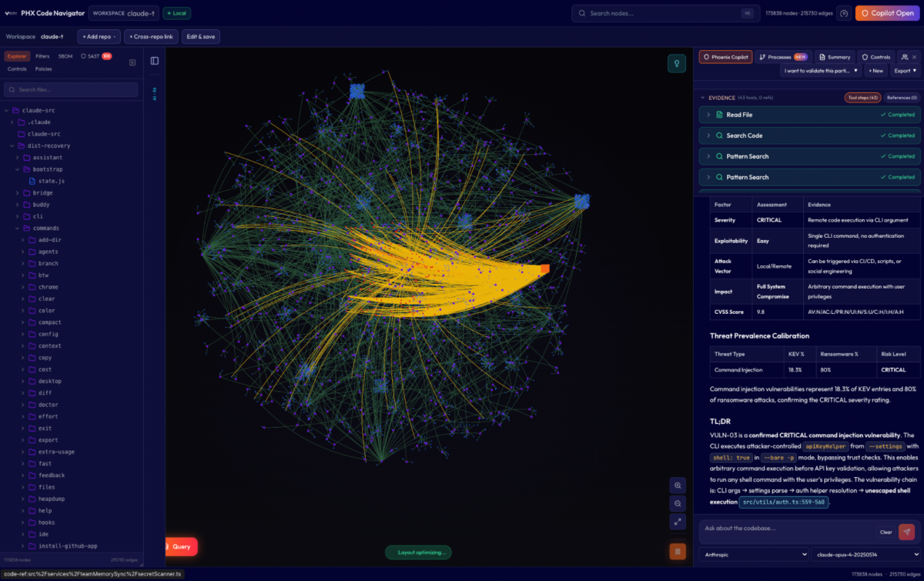924x581 pixels.
Task: Open the src/utils/auth.ts:559-560 code reference
Action: 784,502
